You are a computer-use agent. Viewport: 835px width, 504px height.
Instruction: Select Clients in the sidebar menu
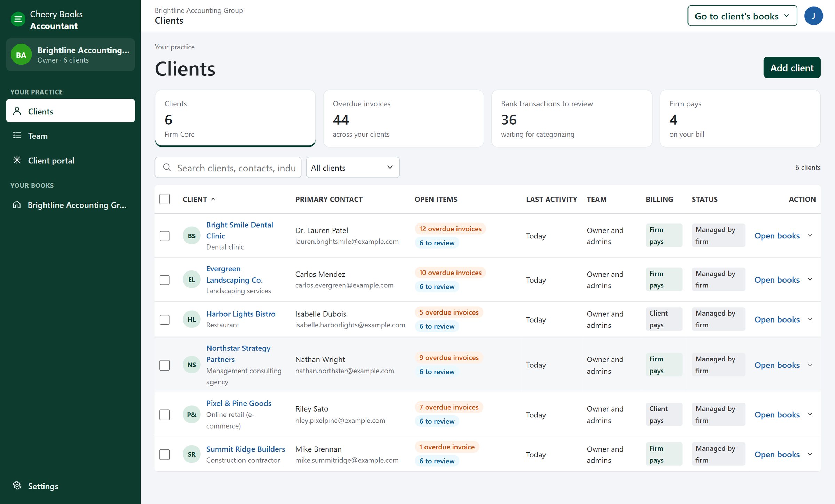pos(70,111)
